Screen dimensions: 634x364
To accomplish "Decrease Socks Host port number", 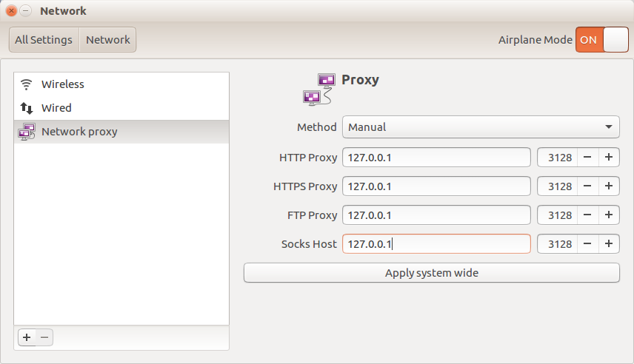I will (x=587, y=244).
